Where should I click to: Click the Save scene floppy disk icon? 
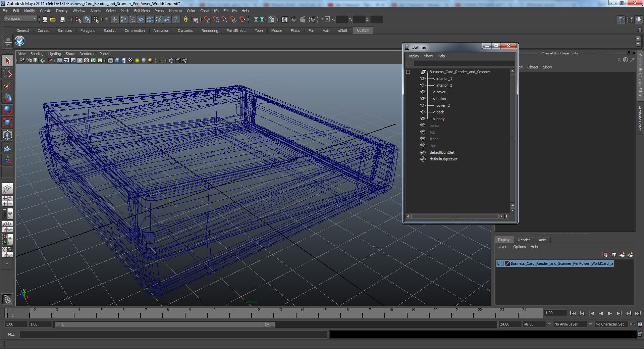coord(62,20)
